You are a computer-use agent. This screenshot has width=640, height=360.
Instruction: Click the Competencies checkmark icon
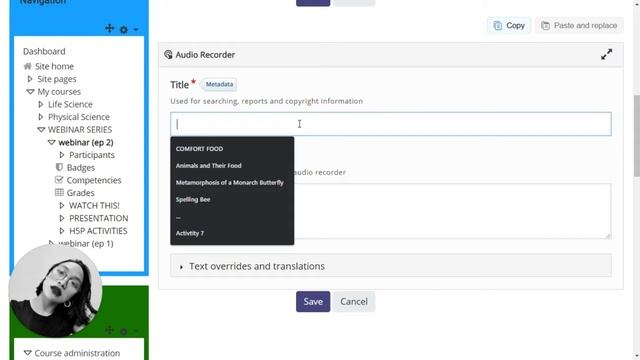coord(59,180)
